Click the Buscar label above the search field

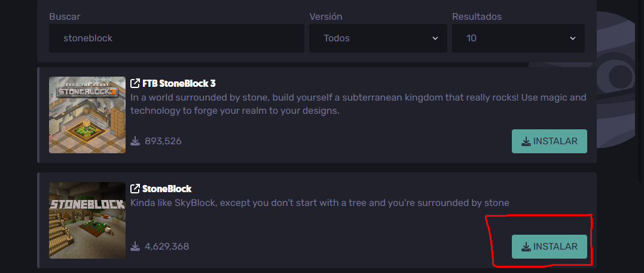click(x=65, y=17)
